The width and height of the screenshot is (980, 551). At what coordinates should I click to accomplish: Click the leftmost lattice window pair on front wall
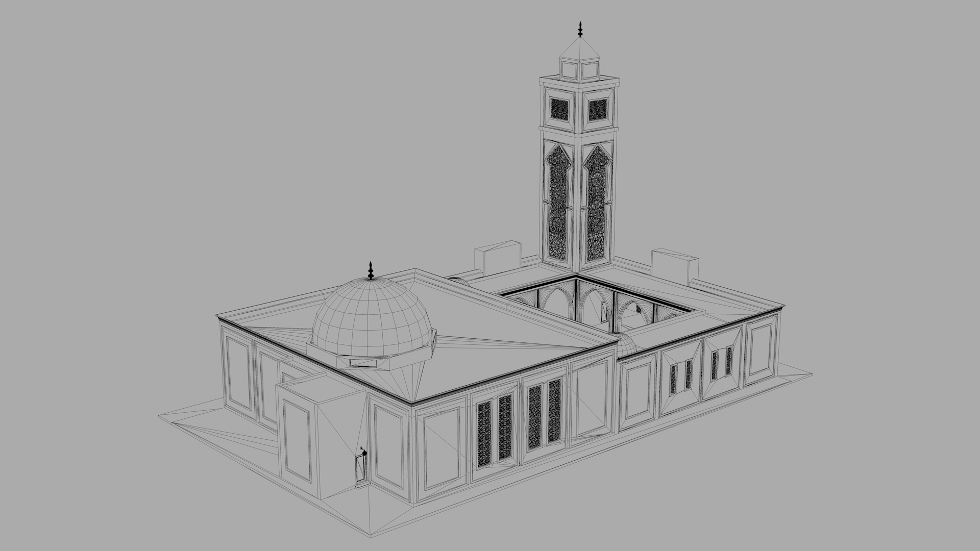click(x=494, y=431)
